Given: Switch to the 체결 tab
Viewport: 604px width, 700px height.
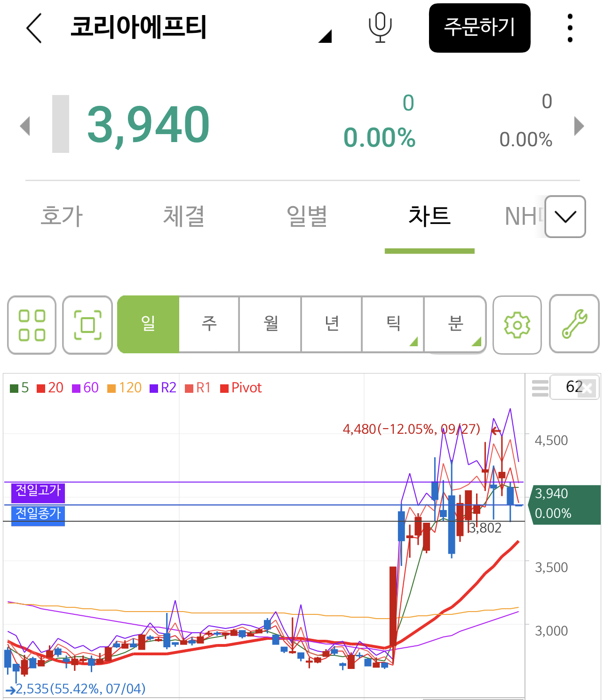Looking at the screenshot, I should coord(184,216).
